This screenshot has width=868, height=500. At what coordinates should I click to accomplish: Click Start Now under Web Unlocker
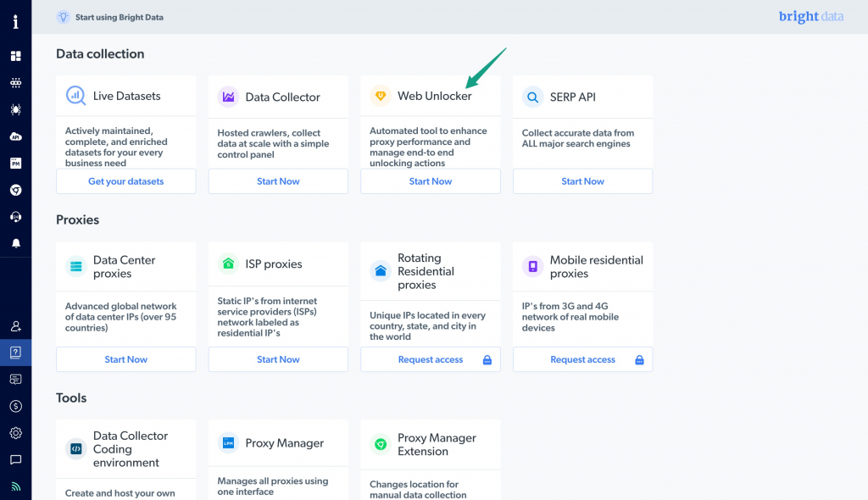pyautogui.click(x=430, y=181)
